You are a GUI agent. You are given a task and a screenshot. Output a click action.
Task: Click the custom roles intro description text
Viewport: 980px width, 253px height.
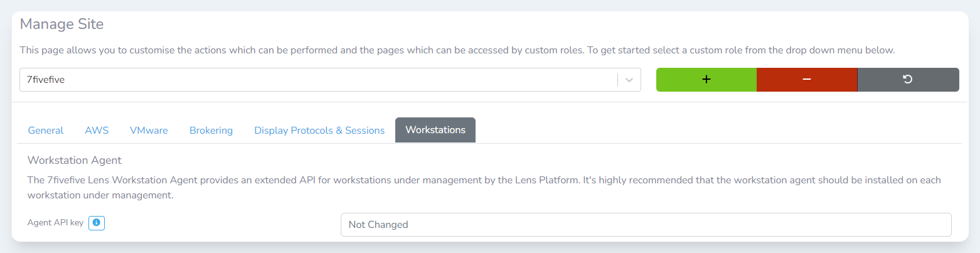(457, 50)
